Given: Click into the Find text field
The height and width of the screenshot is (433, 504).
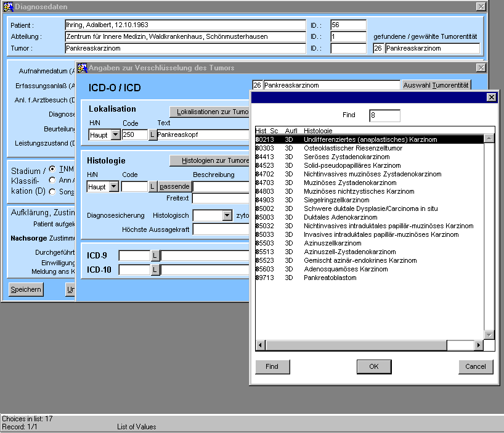Looking at the screenshot, I should click(384, 115).
